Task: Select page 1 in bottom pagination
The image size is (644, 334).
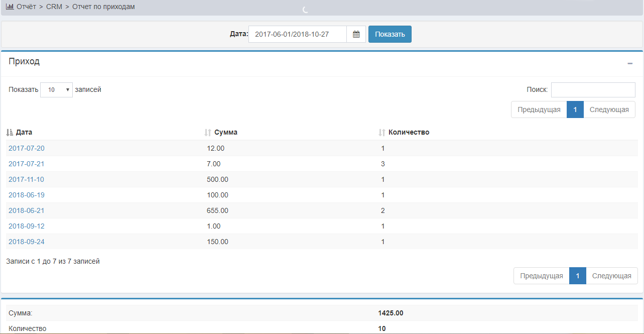Action: (x=578, y=276)
